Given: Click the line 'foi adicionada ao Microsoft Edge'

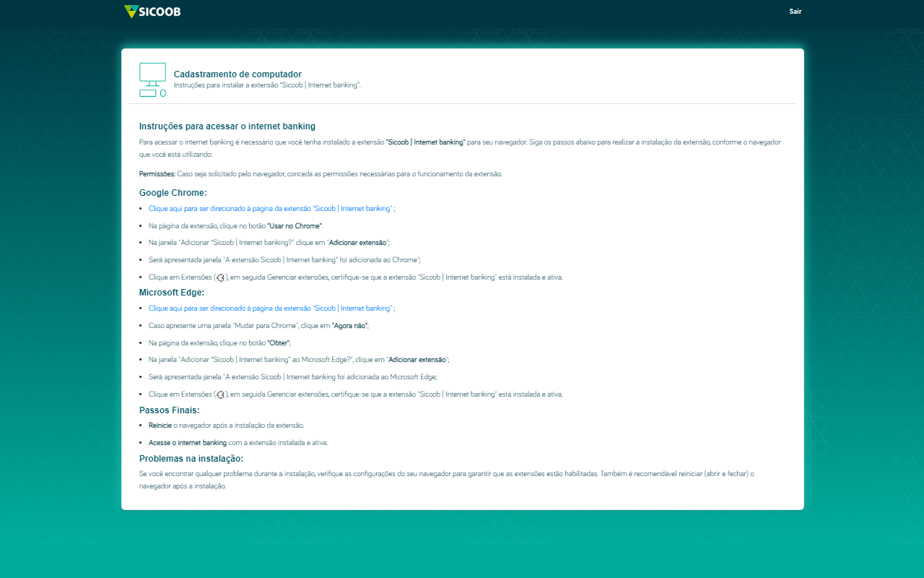Looking at the screenshot, I should point(293,377).
